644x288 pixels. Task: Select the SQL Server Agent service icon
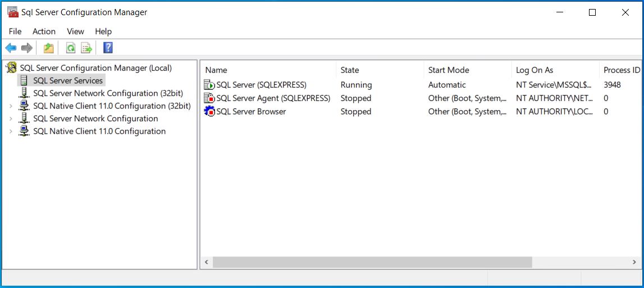click(x=209, y=98)
